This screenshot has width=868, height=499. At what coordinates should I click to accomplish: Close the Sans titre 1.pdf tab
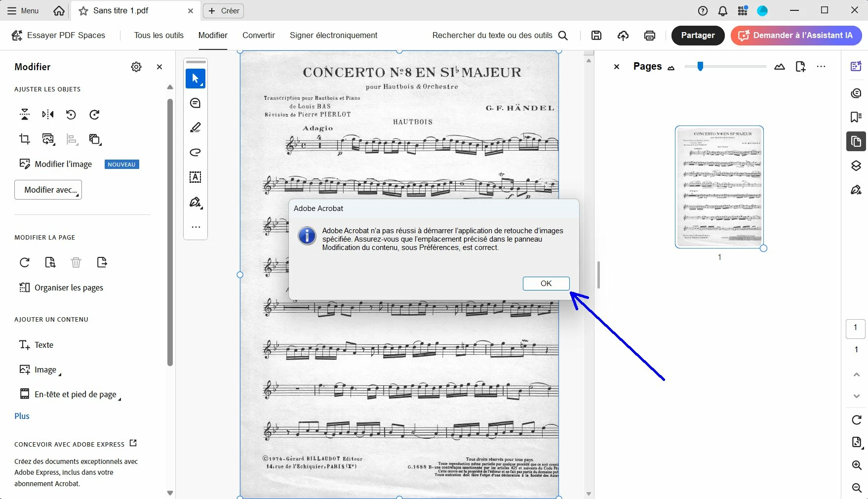(x=191, y=11)
